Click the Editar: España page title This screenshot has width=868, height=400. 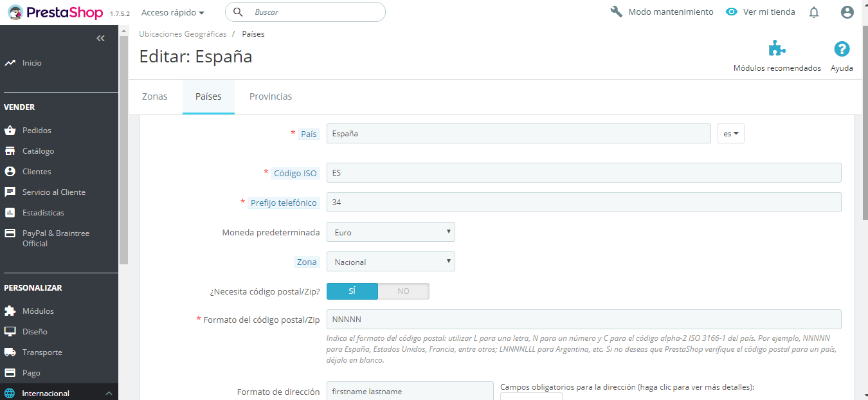[x=195, y=57]
